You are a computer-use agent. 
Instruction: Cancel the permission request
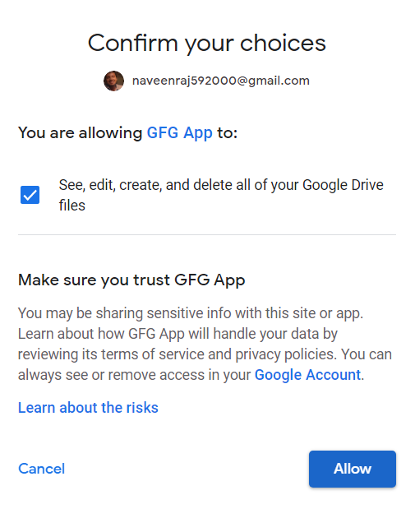click(x=41, y=469)
